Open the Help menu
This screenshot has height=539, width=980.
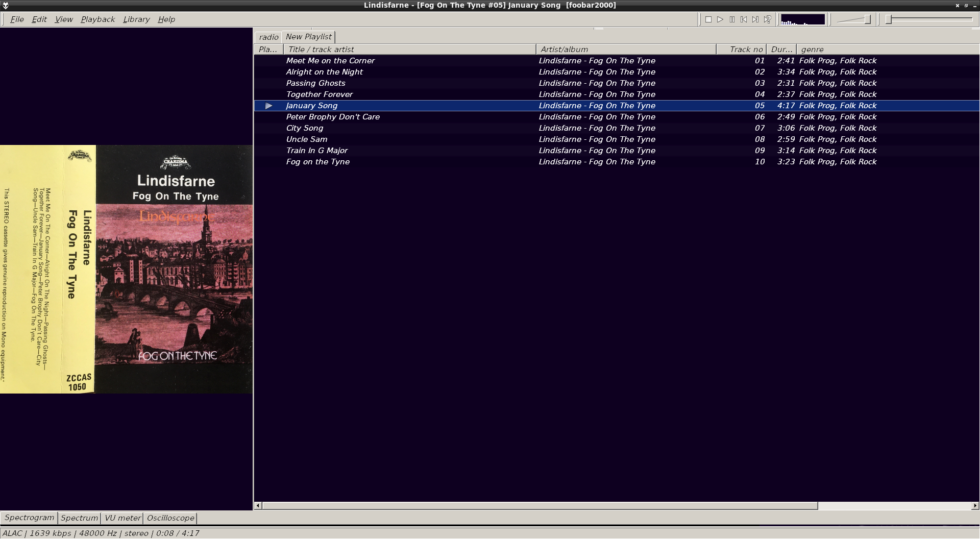point(166,19)
